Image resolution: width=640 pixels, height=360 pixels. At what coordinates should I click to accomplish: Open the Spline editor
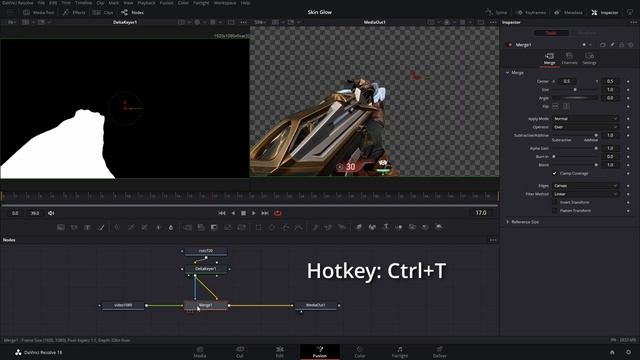496,13
